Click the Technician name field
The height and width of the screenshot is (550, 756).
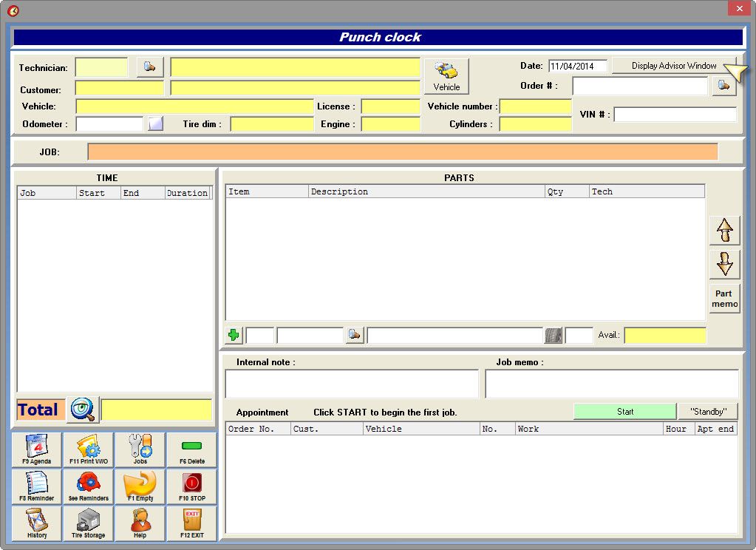click(296, 67)
